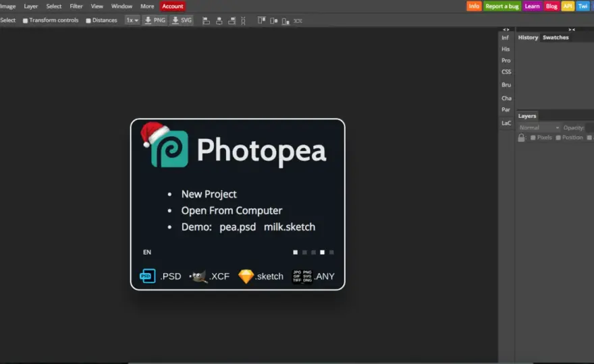Click the pink Blog button
This screenshot has width=594, height=364.
coord(551,6)
